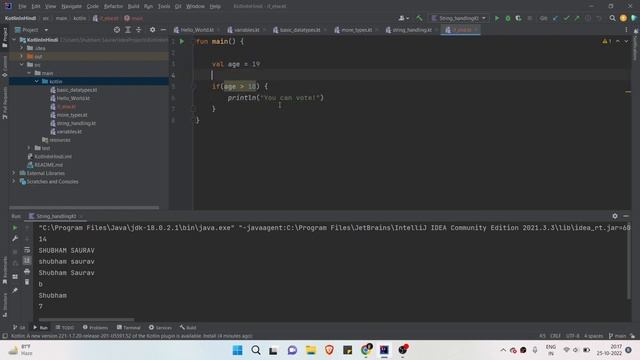Expand all in Project panel

(x=128, y=30)
